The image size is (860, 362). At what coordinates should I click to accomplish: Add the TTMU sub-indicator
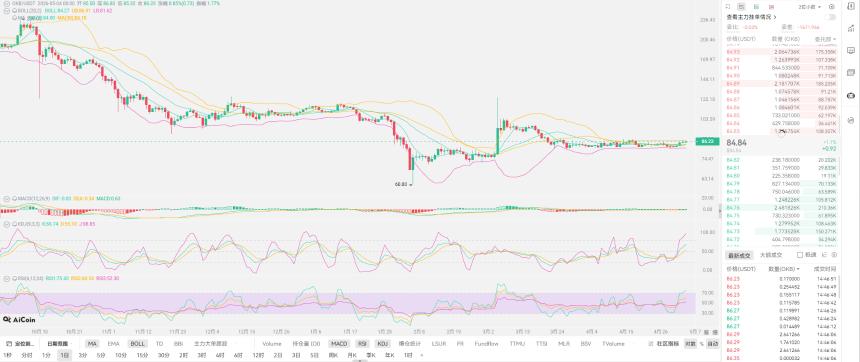pyautogui.click(x=517, y=344)
